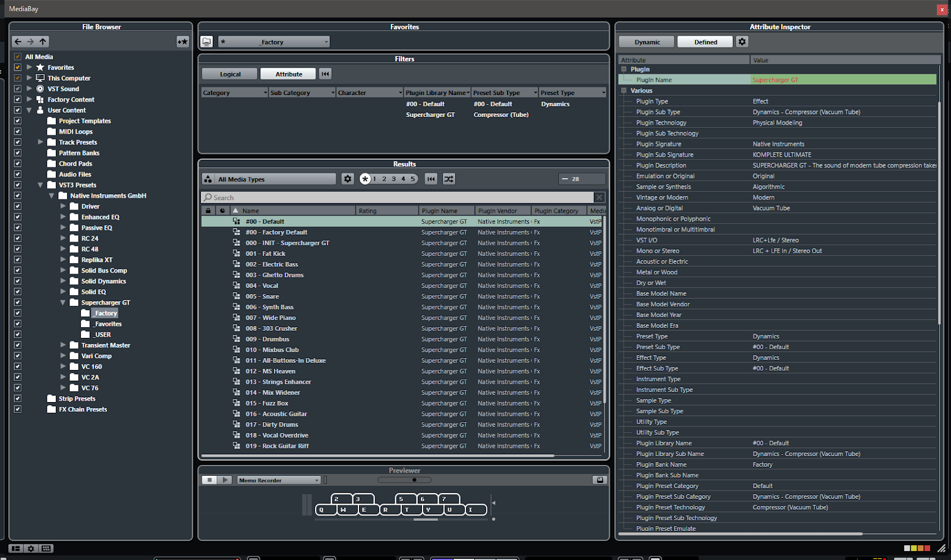Expand This Computer tree node
Image resolution: width=951 pixels, height=560 pixels.
[29, 78]
